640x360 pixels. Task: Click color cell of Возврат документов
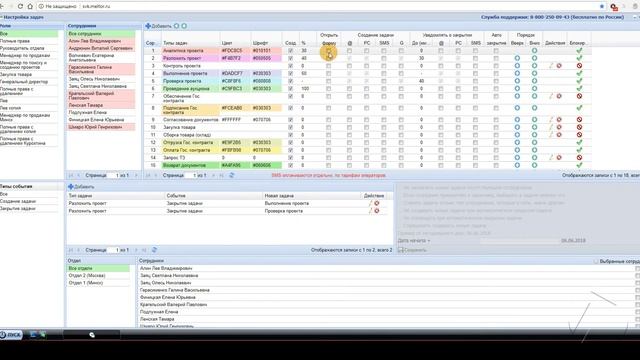235,165
